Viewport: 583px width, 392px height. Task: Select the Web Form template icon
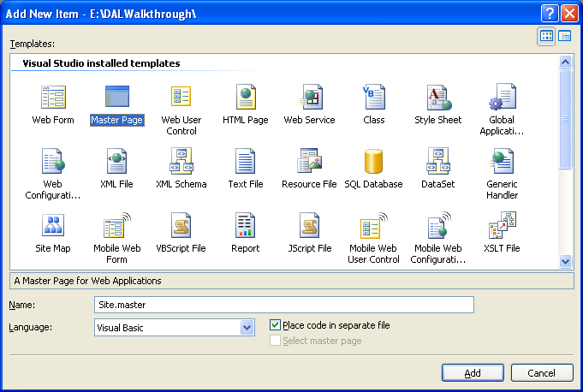pyautogui.click(x=53, y=98)
